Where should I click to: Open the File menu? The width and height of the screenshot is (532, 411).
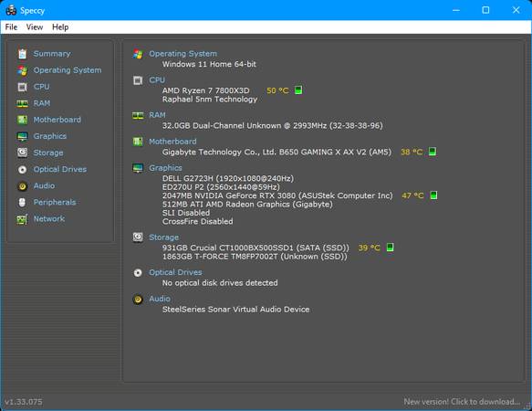[x=11, y=27]
